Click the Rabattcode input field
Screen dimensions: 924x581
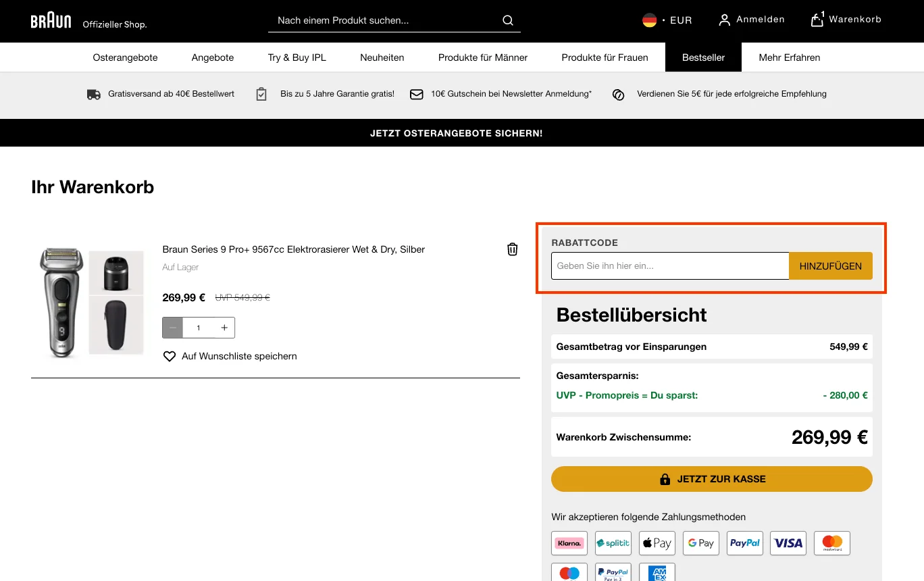pyautogui.click(x=670, y=266)
